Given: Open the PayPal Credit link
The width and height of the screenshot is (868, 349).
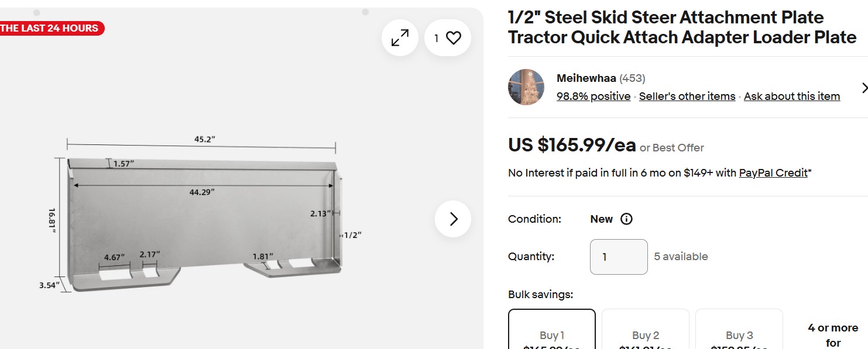Looking at the screenshot, I should (773, 173).
